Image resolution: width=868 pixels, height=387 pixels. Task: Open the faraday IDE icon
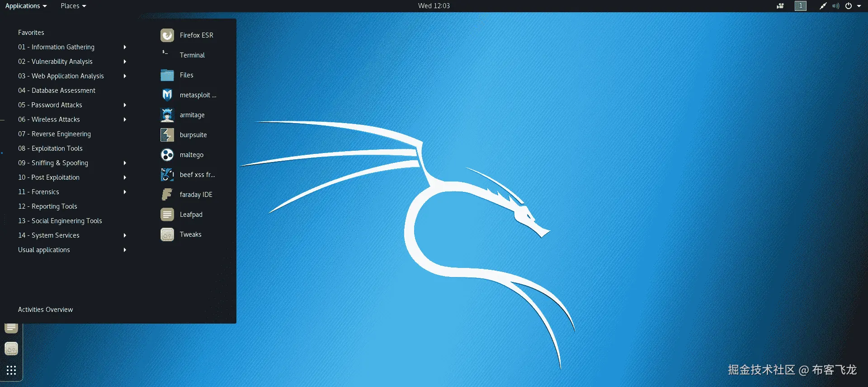click(167, 195)
